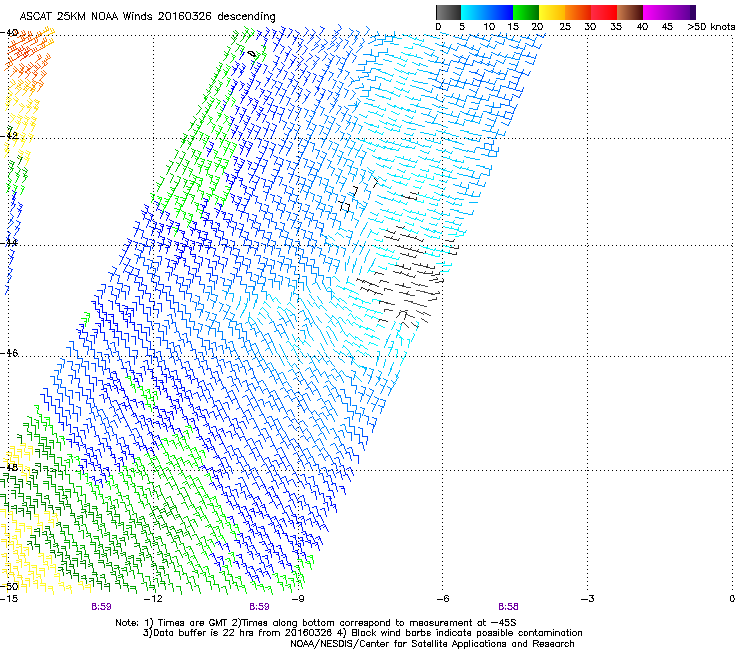Click the latitude label '-50'
Viewport: 740px width, 650px height.
9,586
